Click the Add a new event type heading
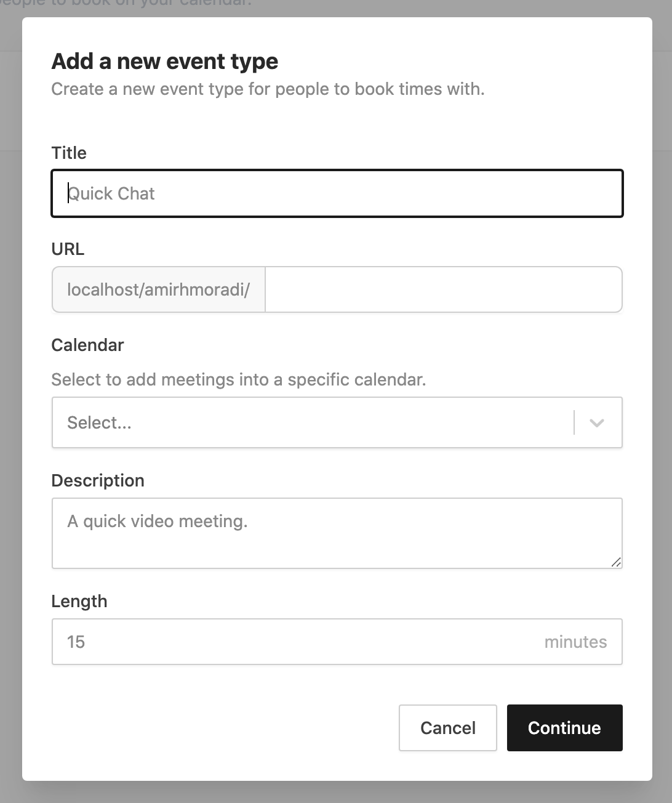Viewport: 672px width, 803px height. [x=164, y=61]
